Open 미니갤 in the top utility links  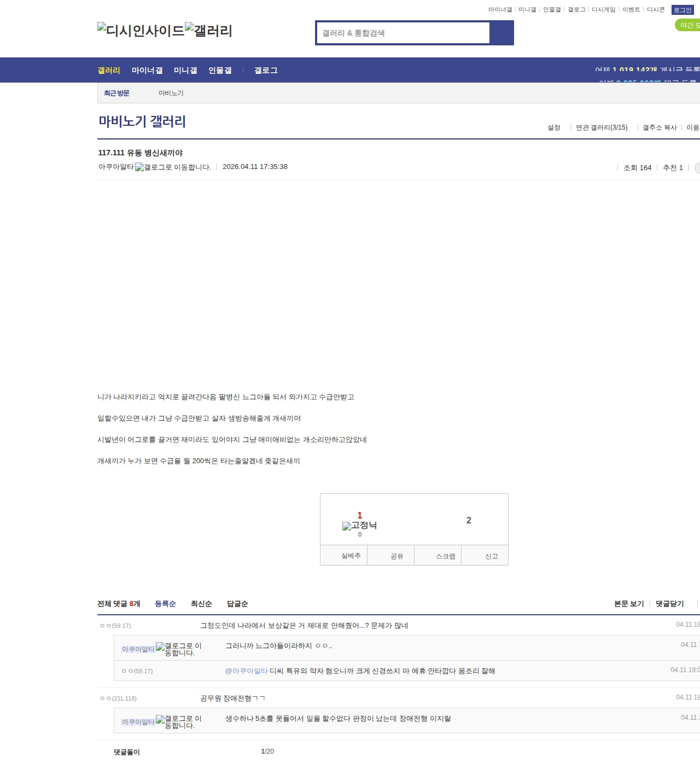(x=527, y=10)
